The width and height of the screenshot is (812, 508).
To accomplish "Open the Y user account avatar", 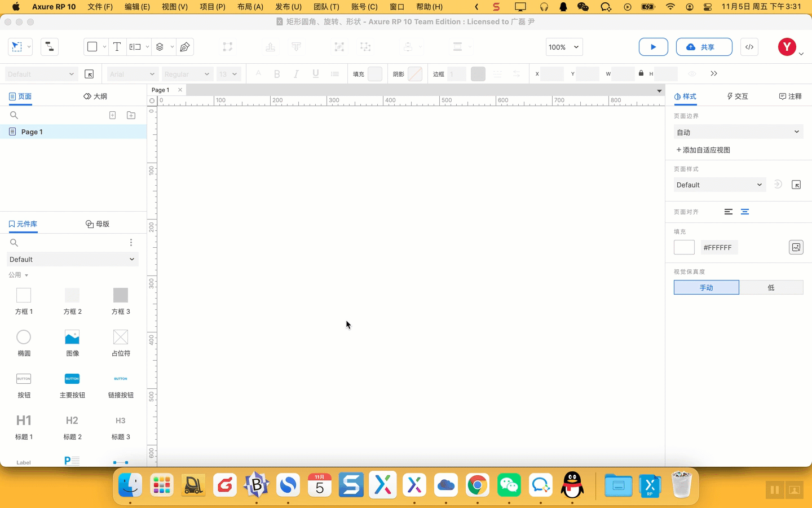I will pyautogui.click(x=787, y=47).
